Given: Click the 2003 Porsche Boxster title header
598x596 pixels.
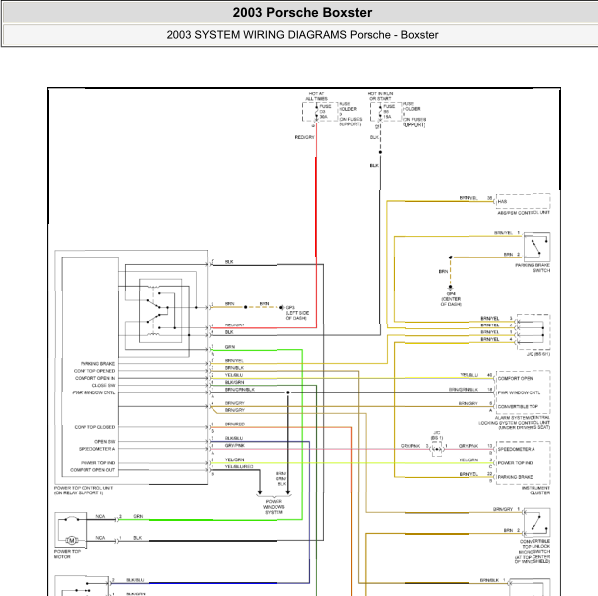Looking at the screenshot, I should [x=302, y=13].
